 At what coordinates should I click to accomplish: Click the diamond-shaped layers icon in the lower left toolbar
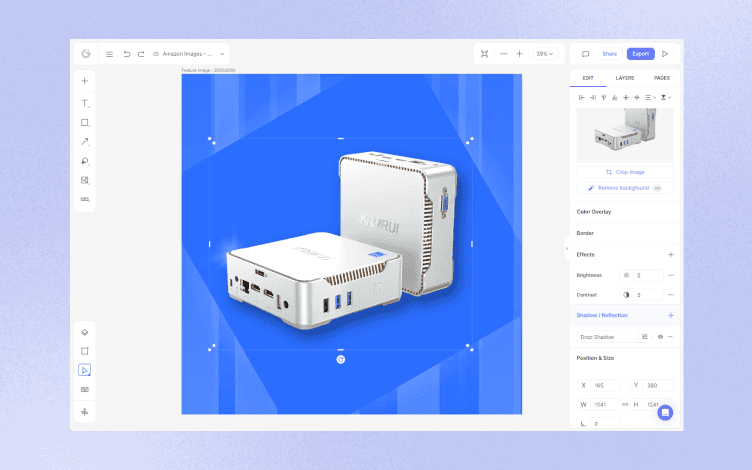[84, 332]
